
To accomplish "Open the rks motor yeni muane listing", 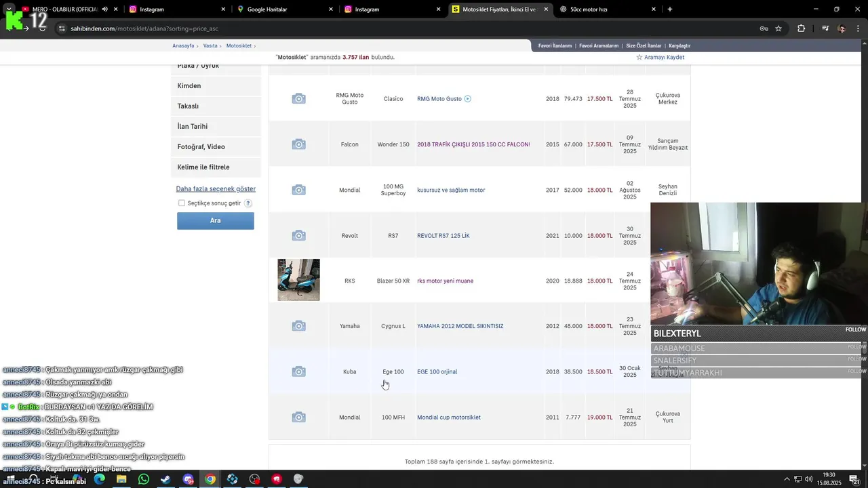I will [445, 281].
